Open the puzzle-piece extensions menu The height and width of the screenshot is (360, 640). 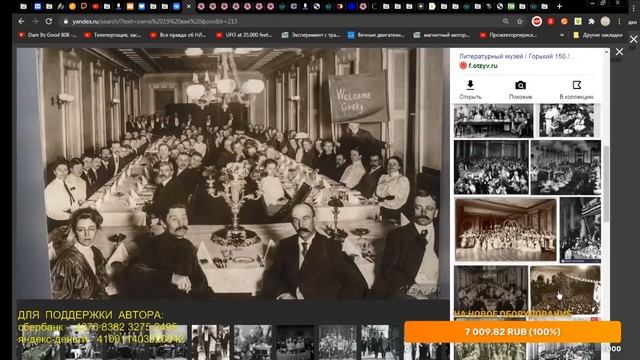591,21
